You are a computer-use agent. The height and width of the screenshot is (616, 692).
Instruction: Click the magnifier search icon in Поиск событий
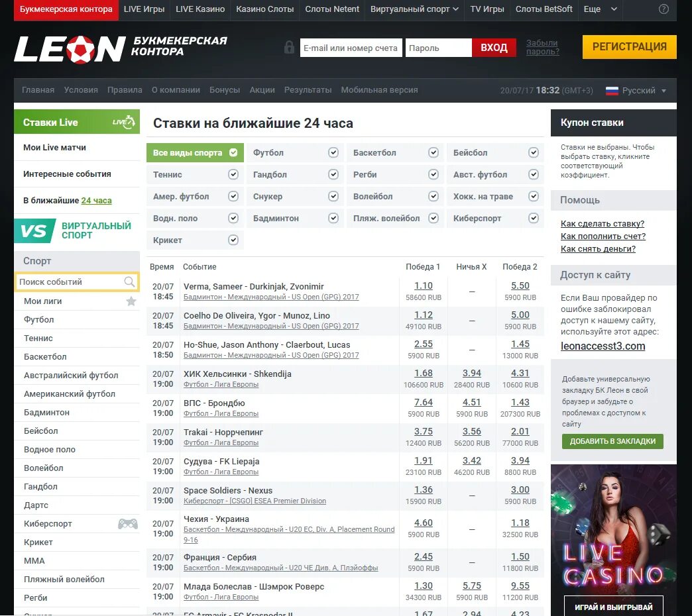point(129,282)
